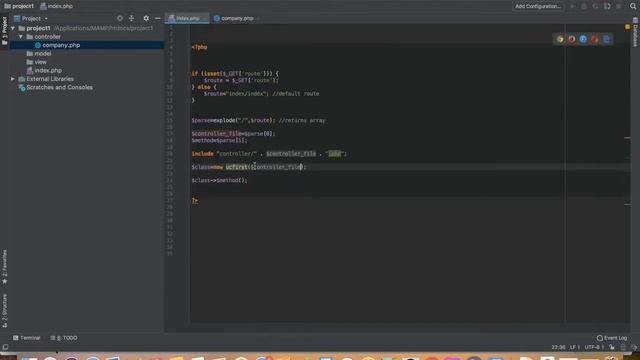Click index.php breadcrumb in navigation bar
The image size is (640, 360).
coord(57,6)
